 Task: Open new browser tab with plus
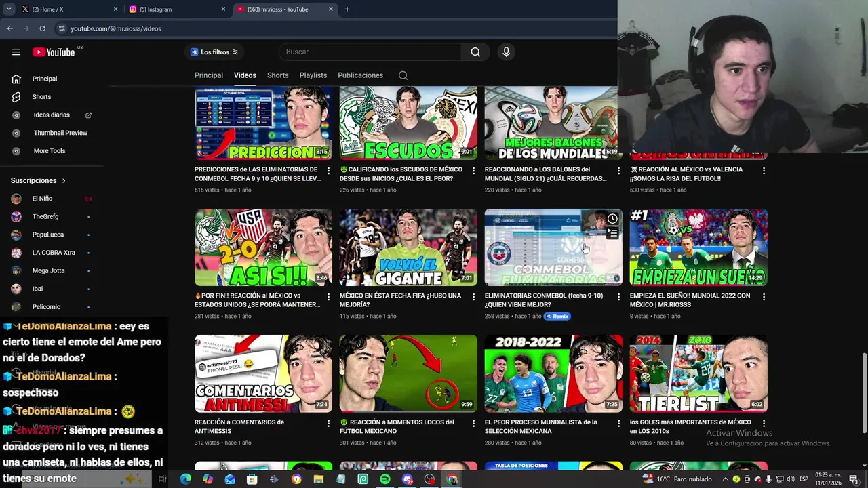click(347, 9)
